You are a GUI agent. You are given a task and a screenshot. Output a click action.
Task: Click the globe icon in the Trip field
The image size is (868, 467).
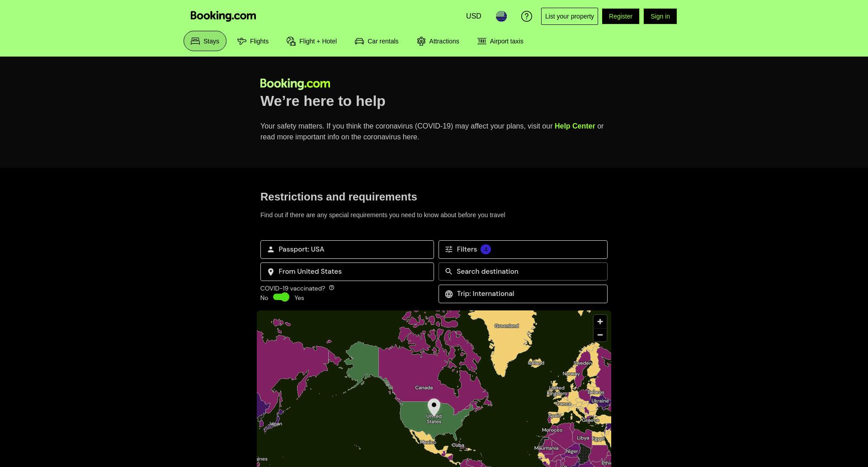(449, 294)
